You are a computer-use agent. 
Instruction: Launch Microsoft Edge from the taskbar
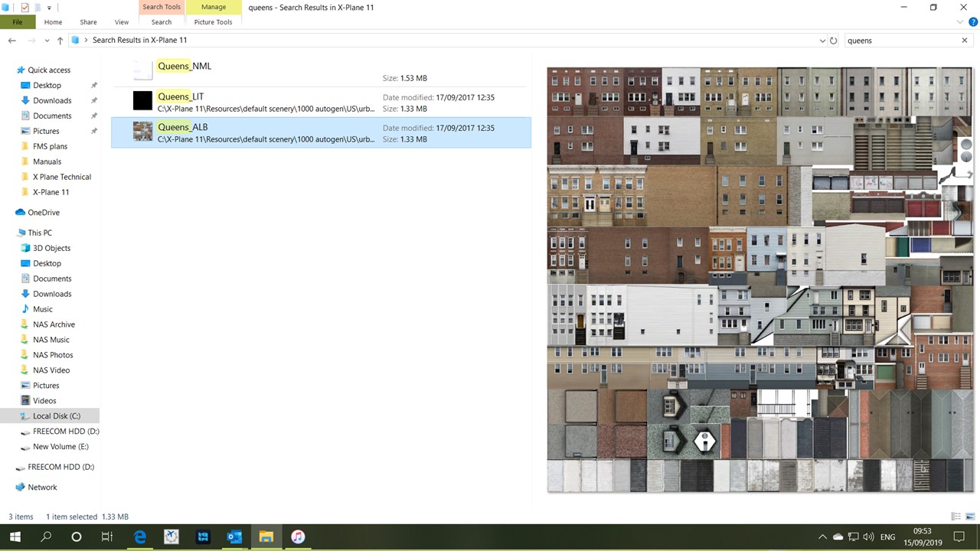pos(140,537)
